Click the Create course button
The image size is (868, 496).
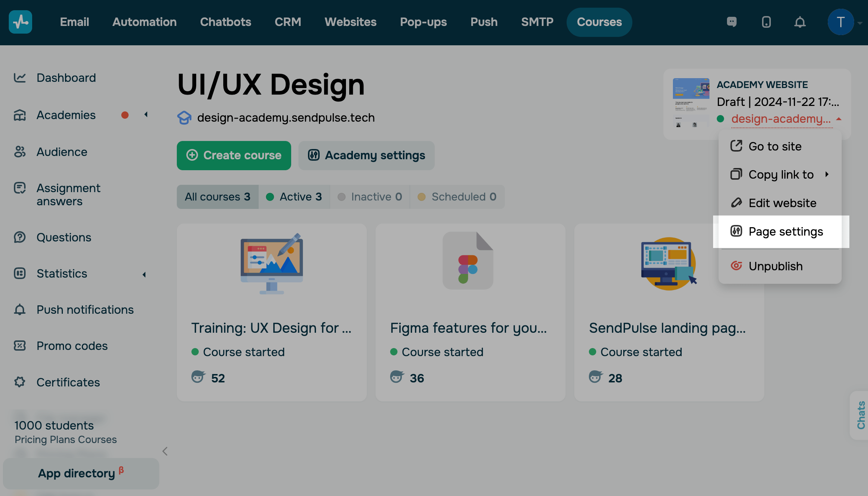coord(234,156)
